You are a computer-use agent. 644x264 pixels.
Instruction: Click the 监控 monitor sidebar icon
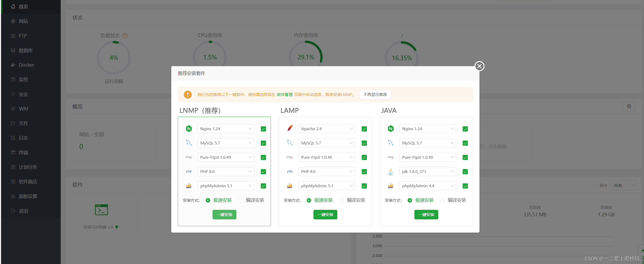[x=13, y=79]
